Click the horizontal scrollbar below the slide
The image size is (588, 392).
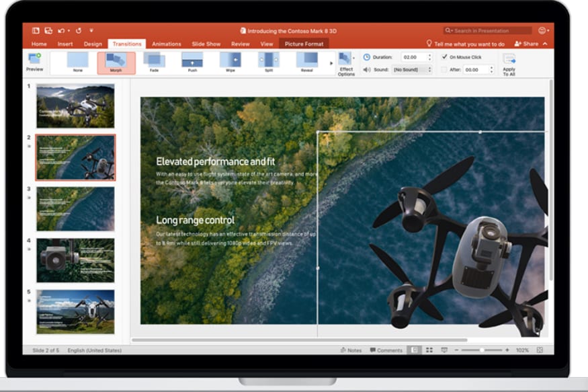click(x=299, y=340)
